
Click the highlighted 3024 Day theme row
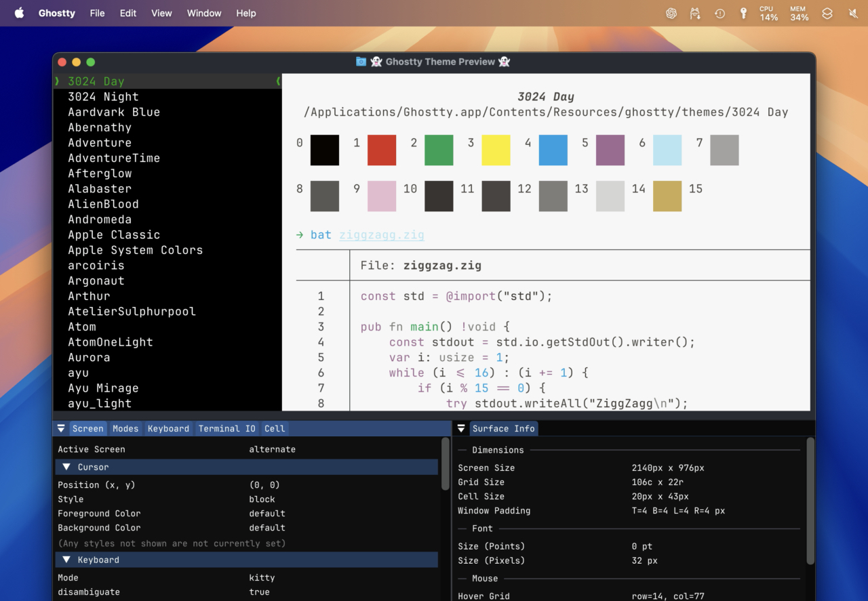[x=167, y=81]
